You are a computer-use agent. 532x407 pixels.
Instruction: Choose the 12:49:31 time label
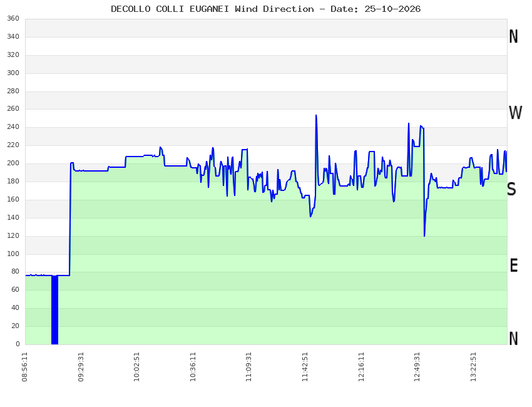(417, 367)
